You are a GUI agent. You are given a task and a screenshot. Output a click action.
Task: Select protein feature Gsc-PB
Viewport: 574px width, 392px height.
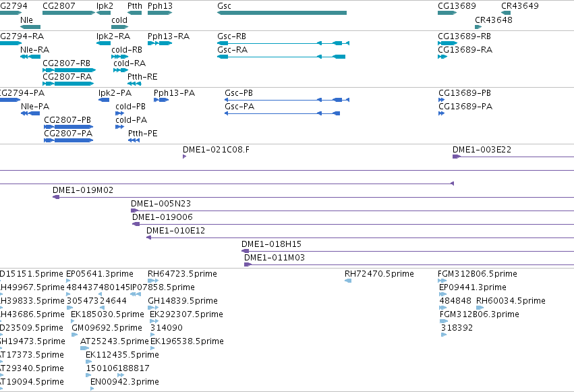point(287,100)
